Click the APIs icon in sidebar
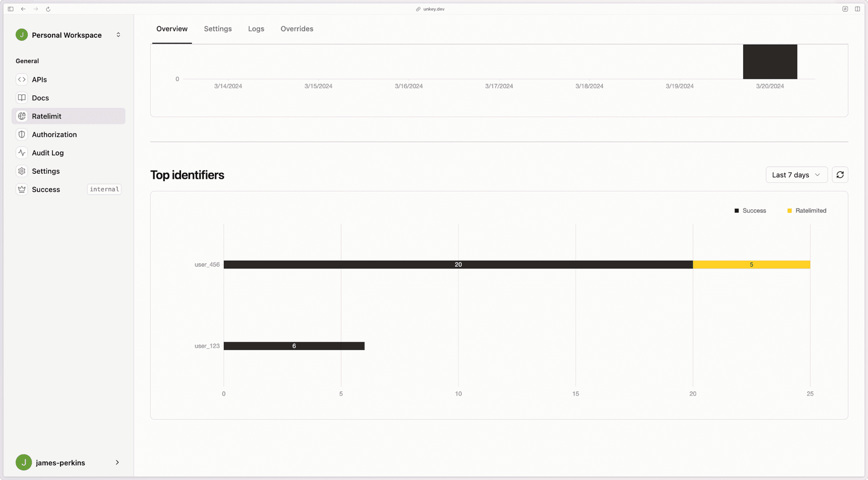The height and width of the screenshot is (480, 868). [x=22, y=79]
